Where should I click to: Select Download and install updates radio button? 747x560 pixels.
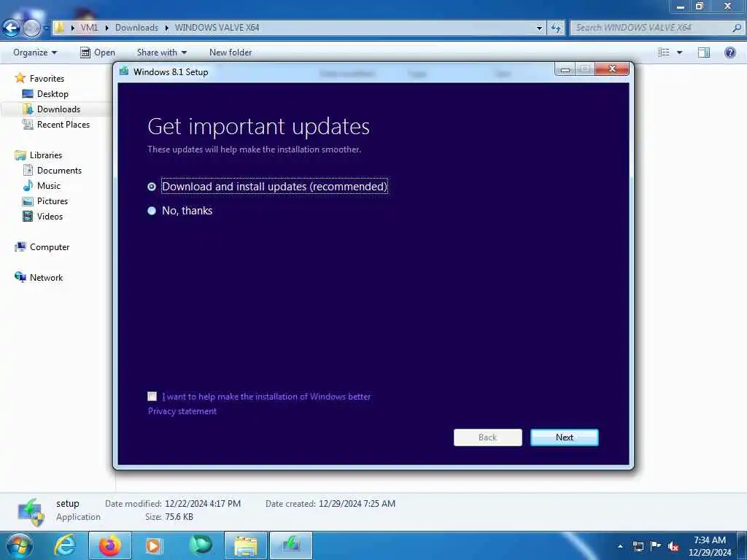coord(152,187)
